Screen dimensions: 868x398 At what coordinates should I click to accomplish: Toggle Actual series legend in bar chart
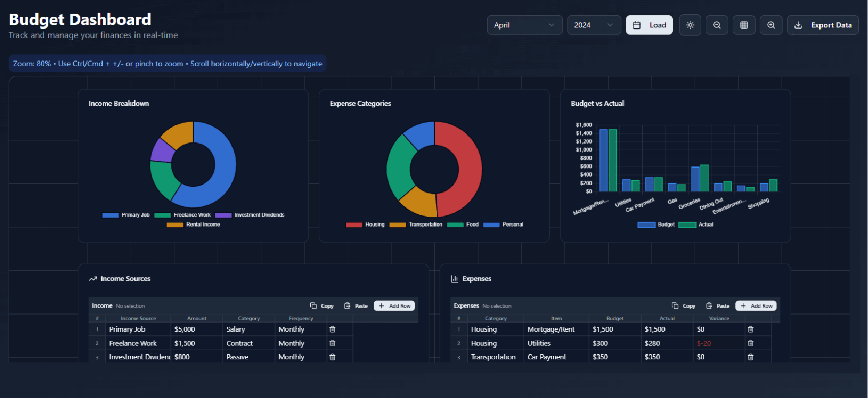(x=696, y=224)
